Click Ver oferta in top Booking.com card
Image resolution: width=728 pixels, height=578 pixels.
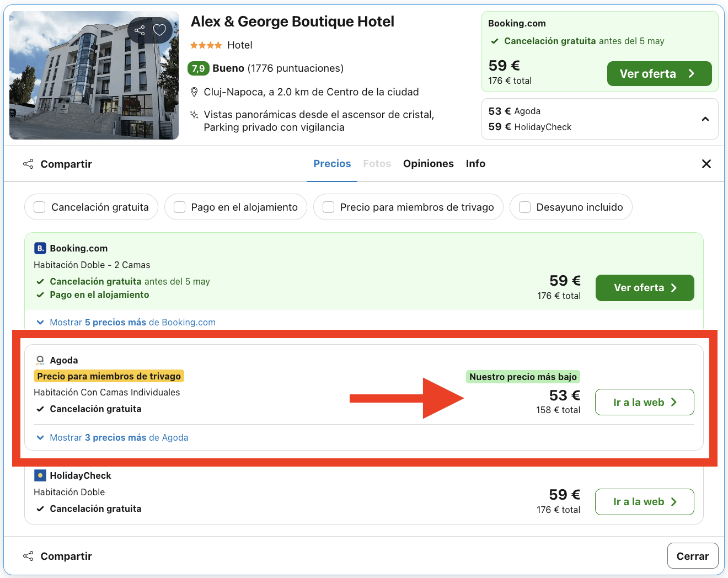point(659,74)
